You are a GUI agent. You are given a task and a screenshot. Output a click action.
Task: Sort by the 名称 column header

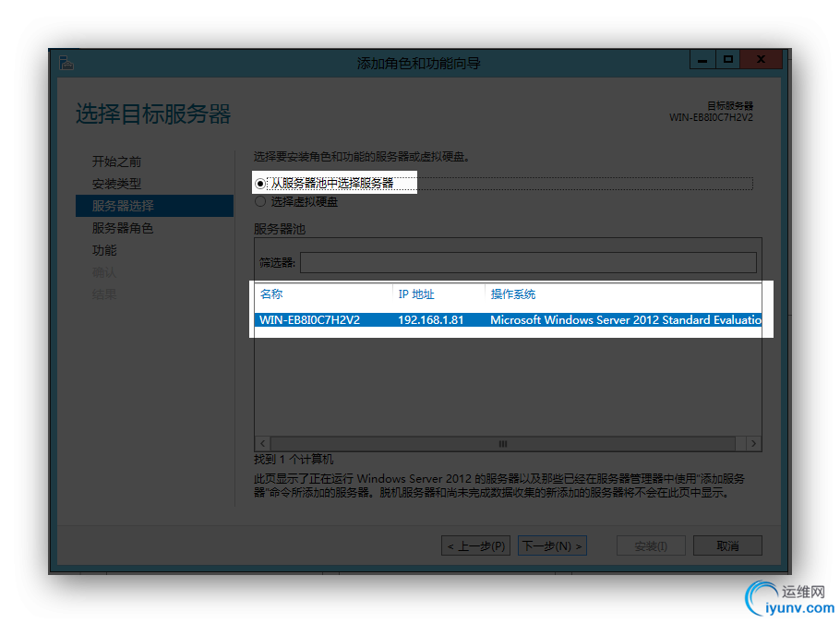[271, 294]
